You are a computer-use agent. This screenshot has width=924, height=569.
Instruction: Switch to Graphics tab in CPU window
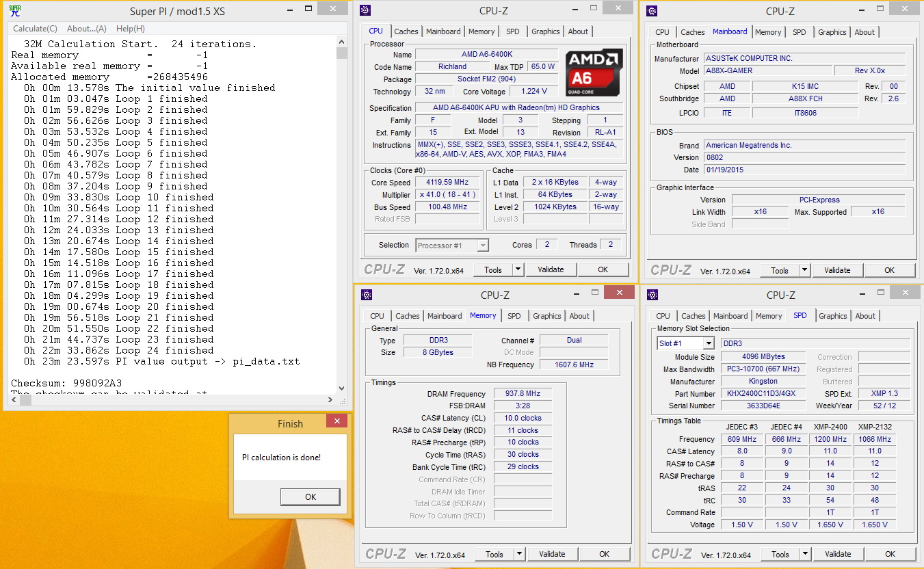546,31
